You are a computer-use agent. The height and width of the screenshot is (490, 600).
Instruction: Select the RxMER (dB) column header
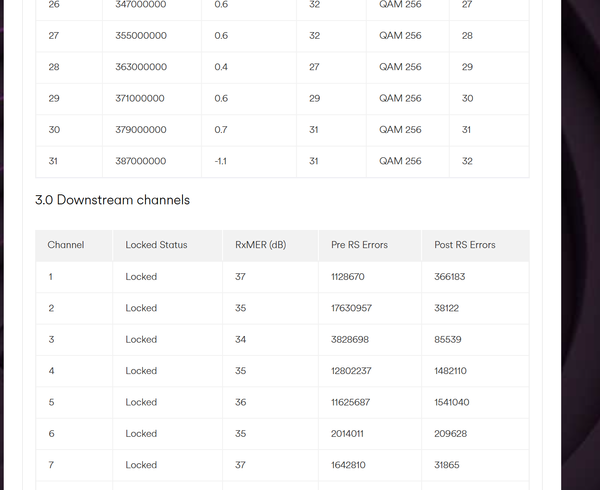coord(258,245)
